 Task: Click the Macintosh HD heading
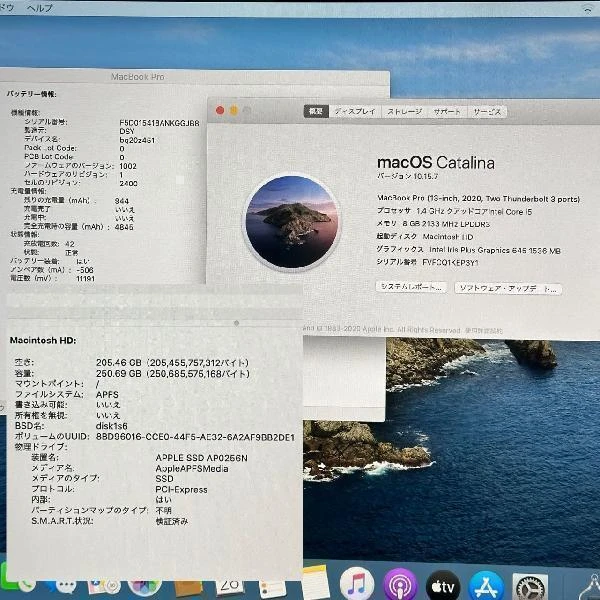43,340
